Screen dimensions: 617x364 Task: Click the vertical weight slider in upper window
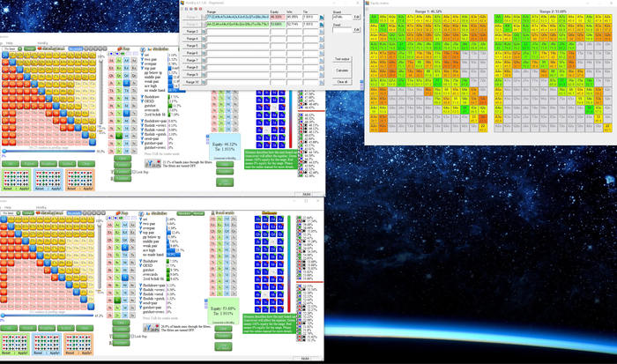pyautogui.click(x=100, y=92)
